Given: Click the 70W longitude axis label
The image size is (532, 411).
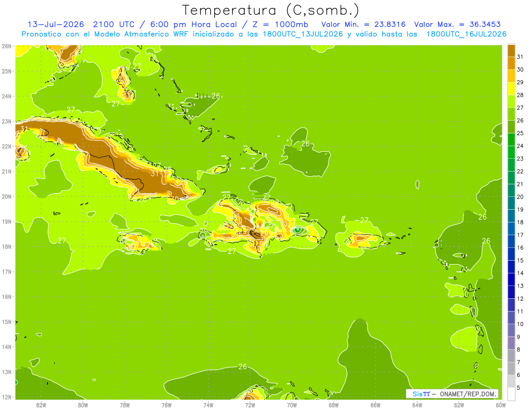Looking at the screenshot, I should tap(292, 405).
